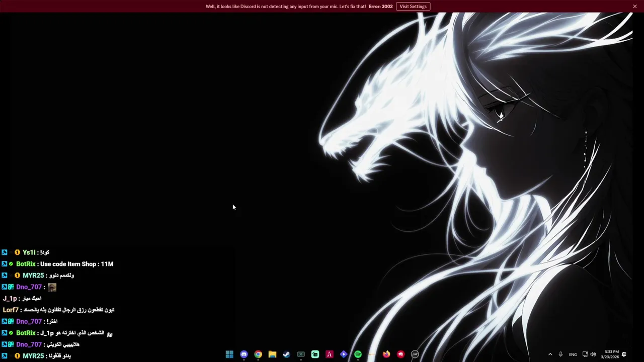Viewport: 644px width, 362px height.
Task: Open the volume speaker tray icon
Action: [x=593, y=354]
